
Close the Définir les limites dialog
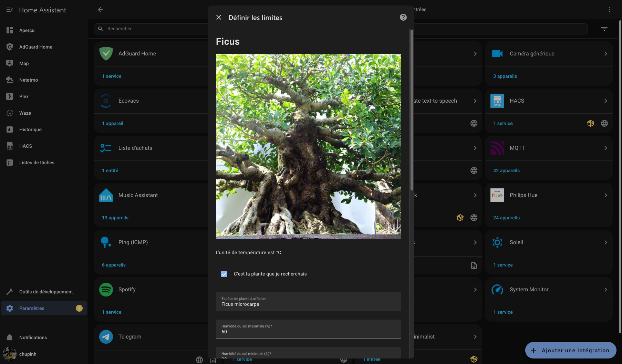pyautogui.click(x=219, y=17)
